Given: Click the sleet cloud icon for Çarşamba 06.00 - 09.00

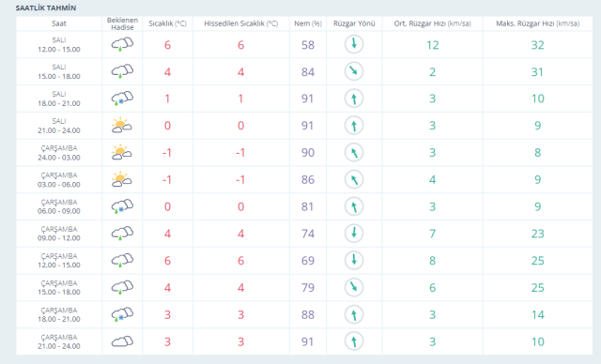Looking at the screenshot, I should pos(122,206).
